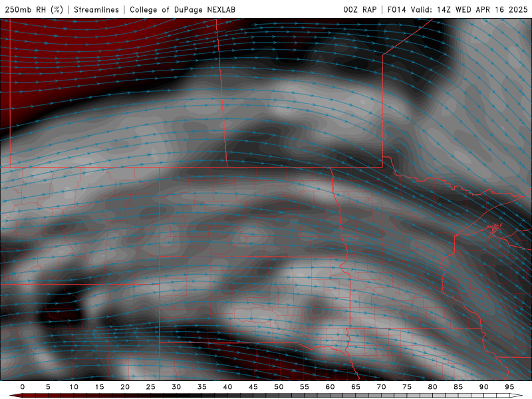532x399 pixels.
Task: Click the color scale label "30"
Action: pos(176,387)
